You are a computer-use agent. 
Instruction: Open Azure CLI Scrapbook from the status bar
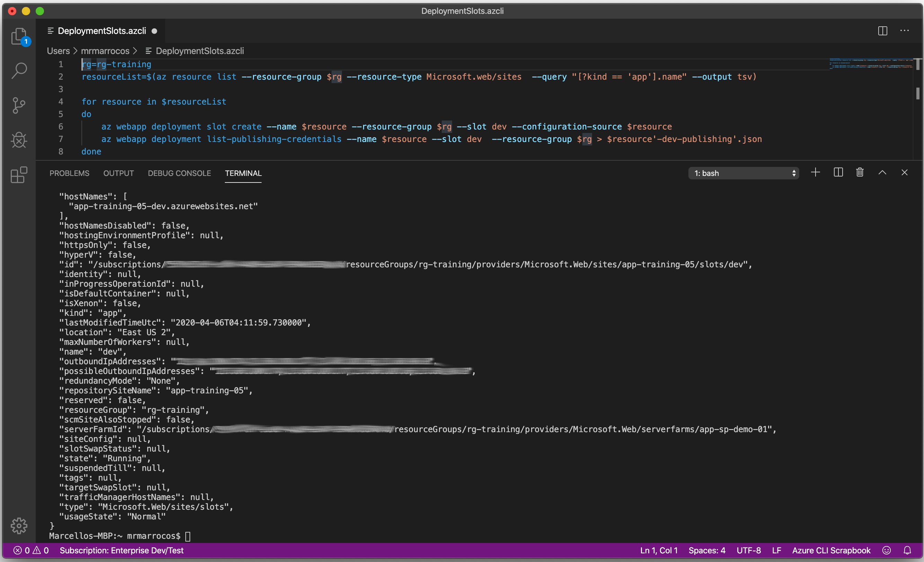pos(831,550)
